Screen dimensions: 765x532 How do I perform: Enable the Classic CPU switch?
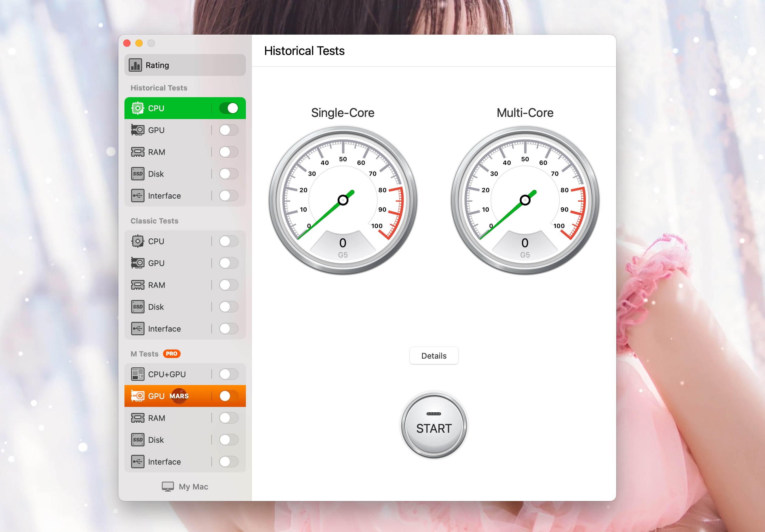pos(229,241)
